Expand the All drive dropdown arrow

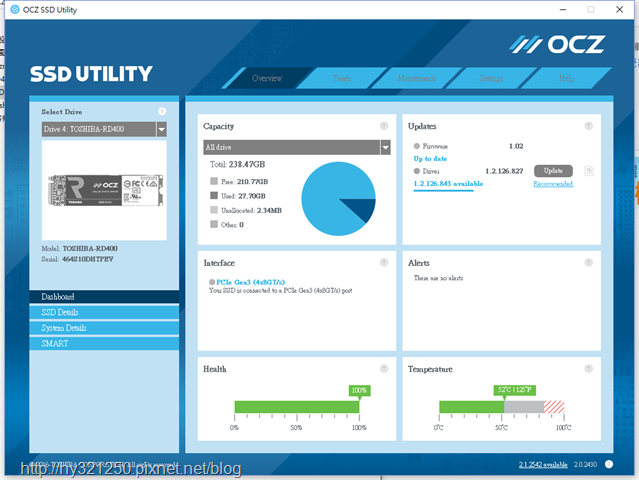click(385, 147)
